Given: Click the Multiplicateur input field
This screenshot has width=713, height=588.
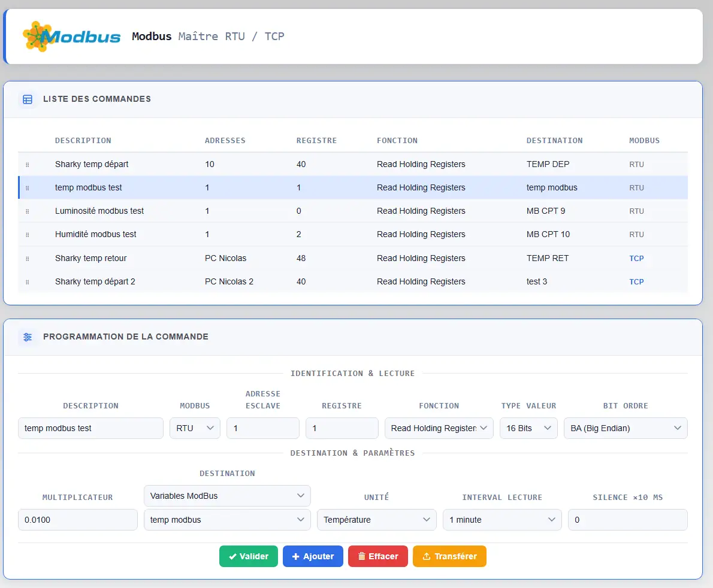Looking at the screenshot, I should pos(78,519).
